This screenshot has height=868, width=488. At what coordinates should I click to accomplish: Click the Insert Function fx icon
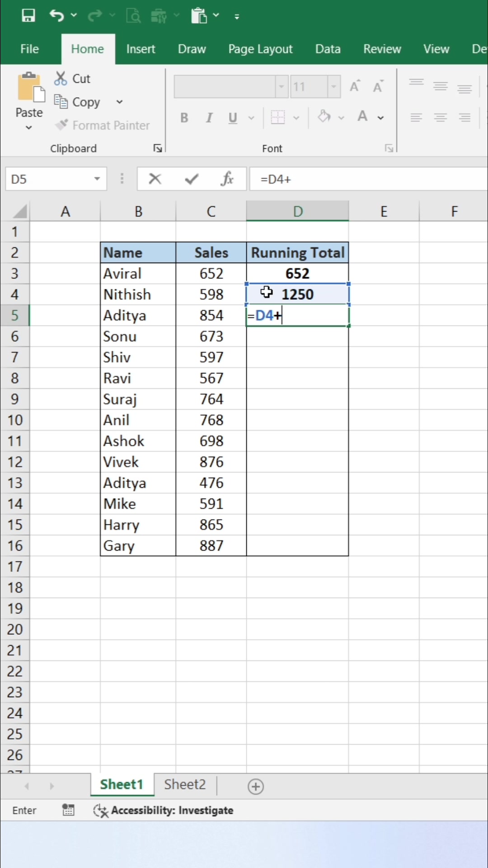pos(227,179)
